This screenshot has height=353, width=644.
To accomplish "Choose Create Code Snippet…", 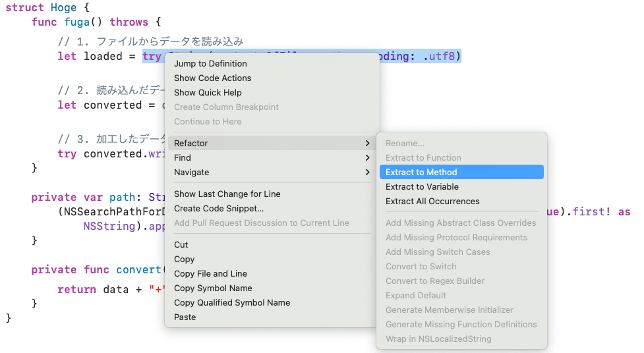I will coord(272,209).
